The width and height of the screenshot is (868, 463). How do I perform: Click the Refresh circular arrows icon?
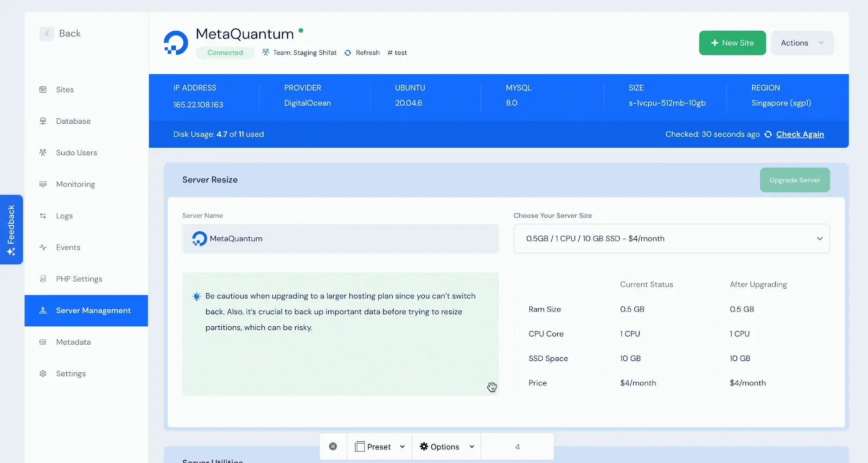pos(348,53)
